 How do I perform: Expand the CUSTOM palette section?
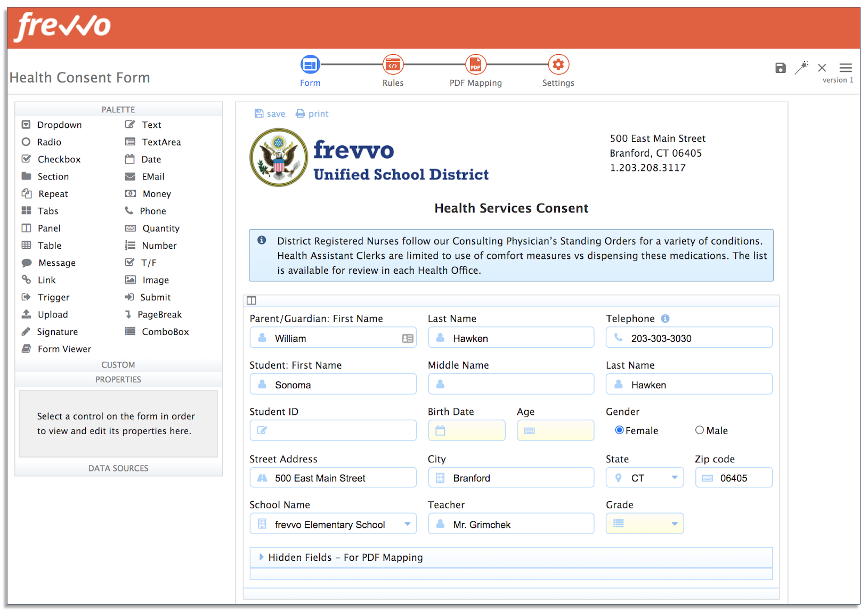118,365
